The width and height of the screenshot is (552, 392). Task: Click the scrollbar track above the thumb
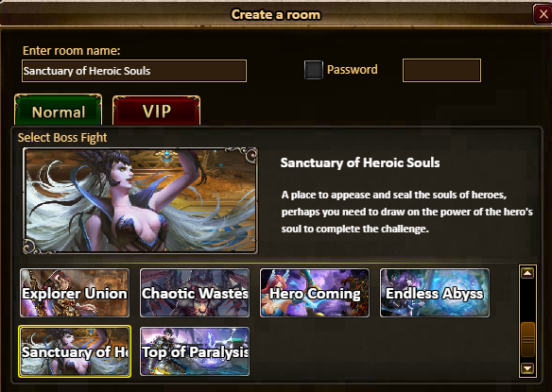[x=527, y=300]
